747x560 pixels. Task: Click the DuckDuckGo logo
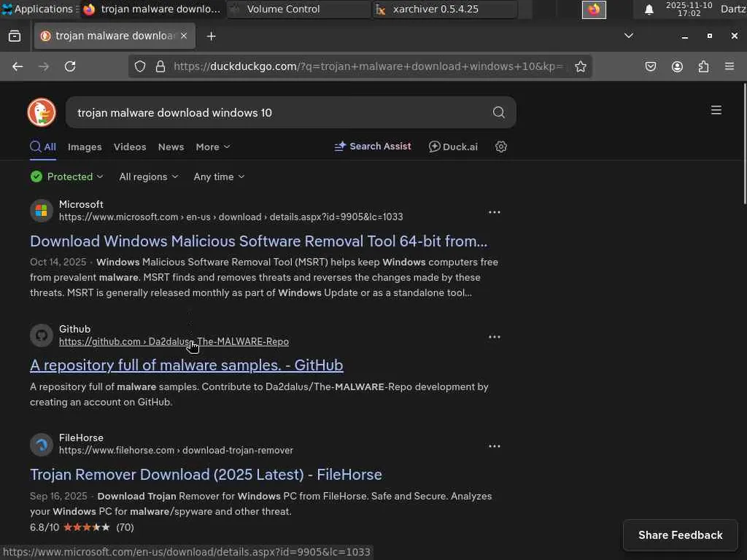[x=42, y=113]
